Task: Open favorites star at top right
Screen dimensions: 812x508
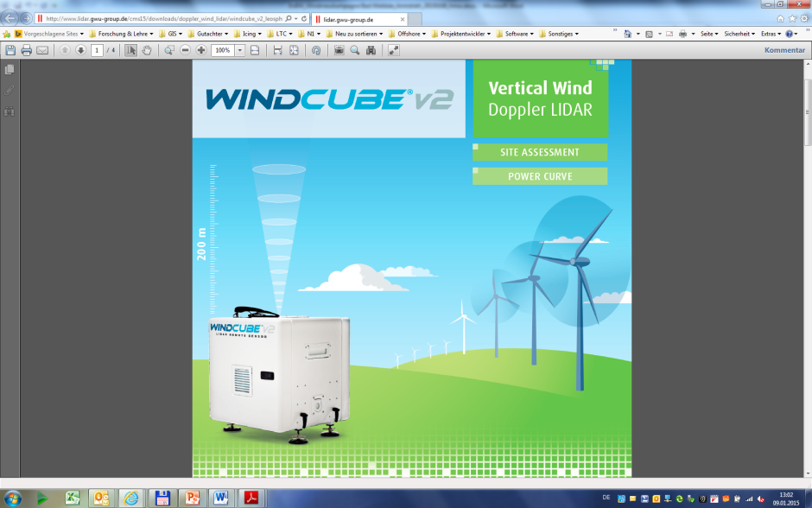Action: pos(792,19)
